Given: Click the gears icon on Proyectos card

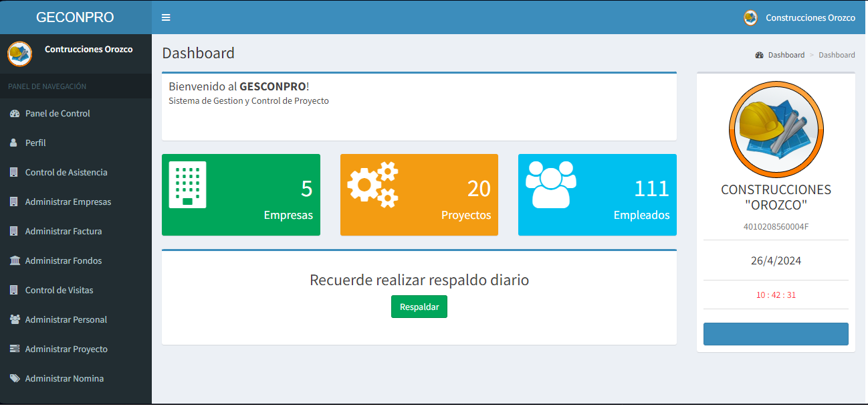Looking at the screenshot, I should [x=372, y=184].
